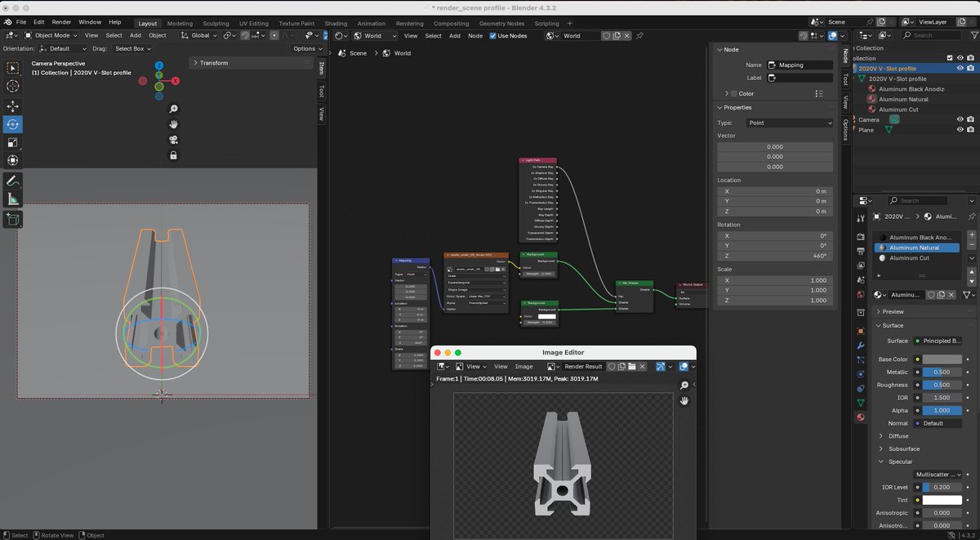This screenshot has height=540, width=980.
Task: Collapse the Node panel section
Action: (x=731, y=50)
